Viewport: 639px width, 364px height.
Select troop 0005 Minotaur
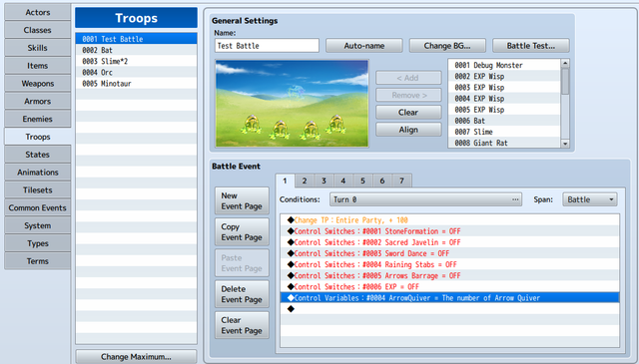pyautogui.click(x=136, y=84)
